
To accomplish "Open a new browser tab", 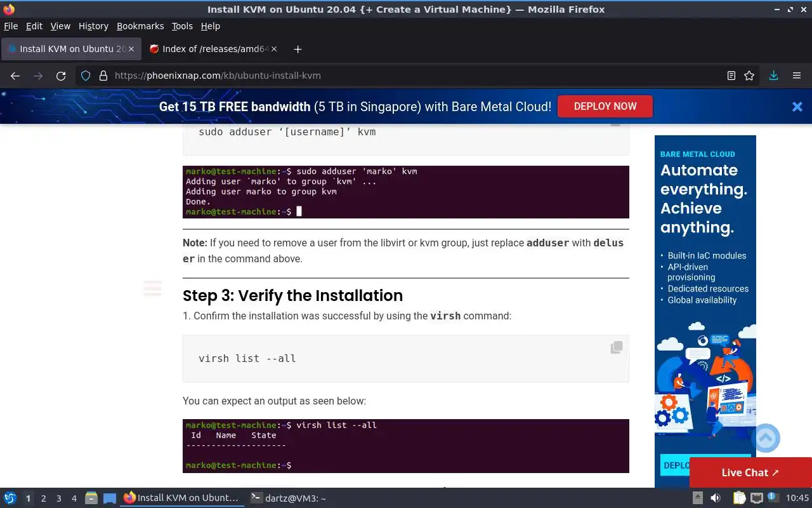I will pos(298,49).
